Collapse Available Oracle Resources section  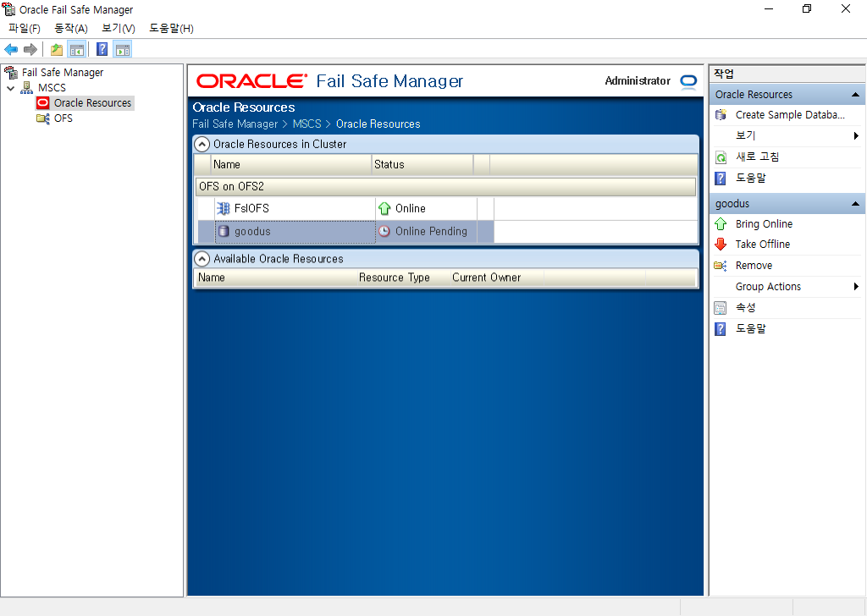pos(202,259)
